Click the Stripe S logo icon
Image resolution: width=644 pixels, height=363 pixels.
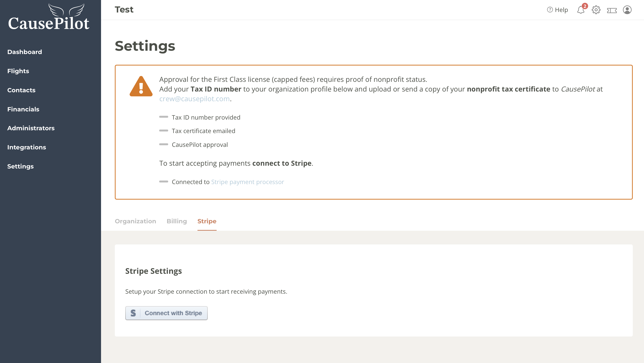pos(133,313)
